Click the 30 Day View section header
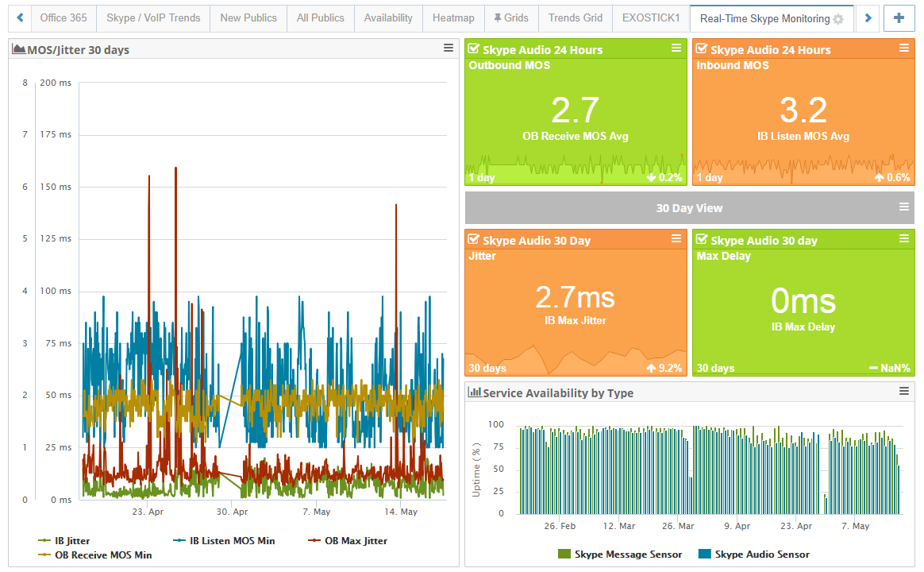The image size is (924, 572). point(690,208)
